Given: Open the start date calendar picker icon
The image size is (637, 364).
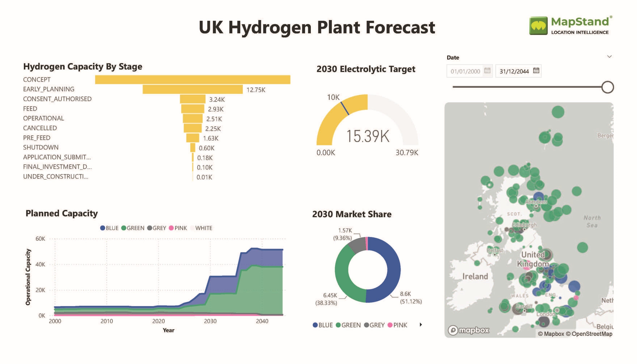Looking at the screenshot, I should coord(487,71).
